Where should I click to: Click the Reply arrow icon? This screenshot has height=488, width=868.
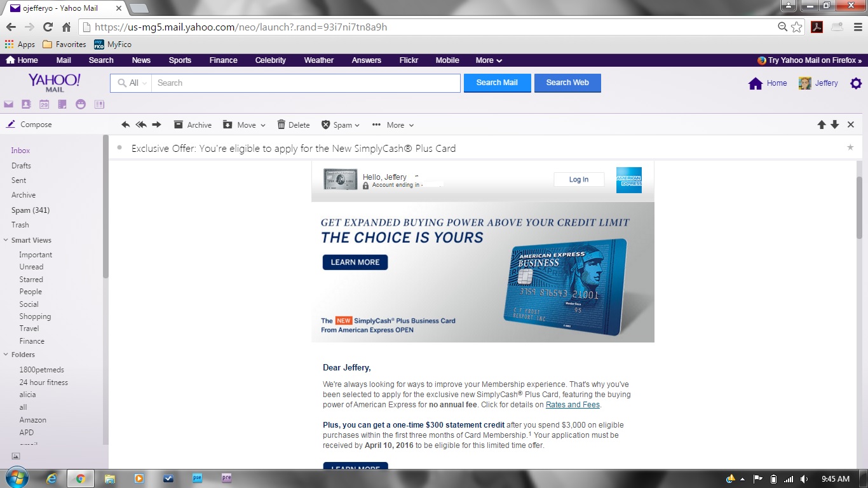(x=125, y=125)
